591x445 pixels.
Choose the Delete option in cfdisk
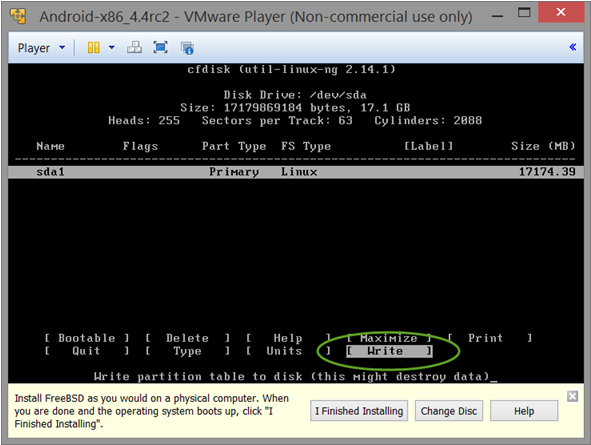coord(187,338)
